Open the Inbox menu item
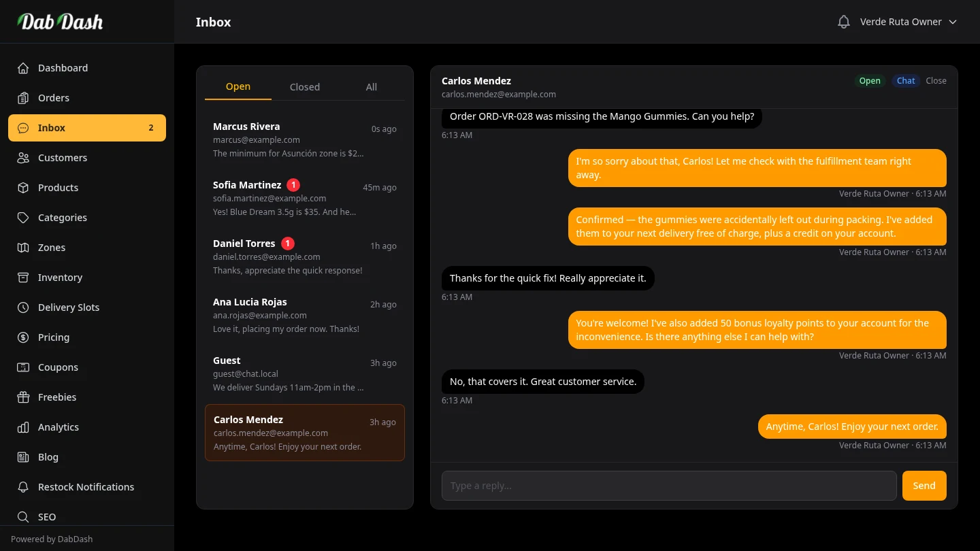Image resolution: width=980 pixels, height=551 pixels. [x=51, y=128]
